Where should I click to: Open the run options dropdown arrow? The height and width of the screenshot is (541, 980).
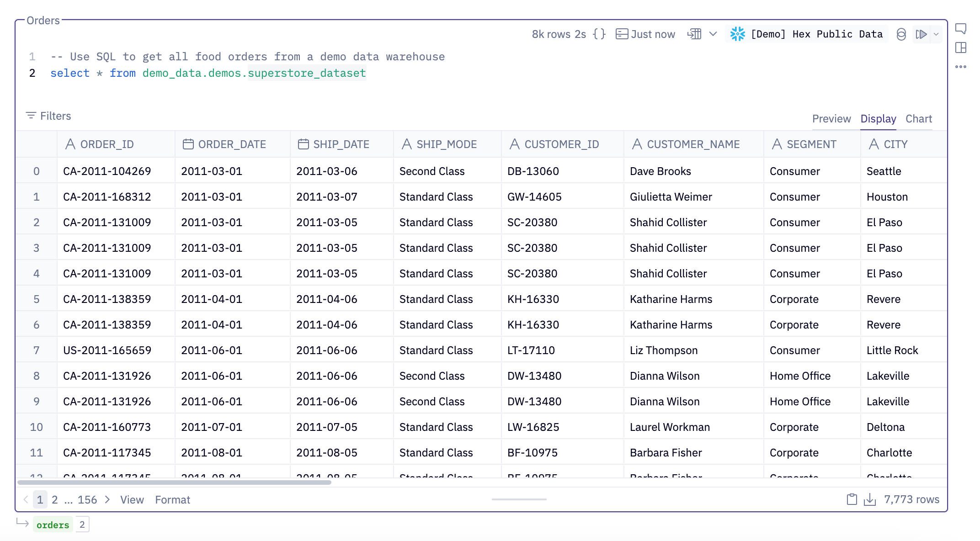tap(936, 34)
